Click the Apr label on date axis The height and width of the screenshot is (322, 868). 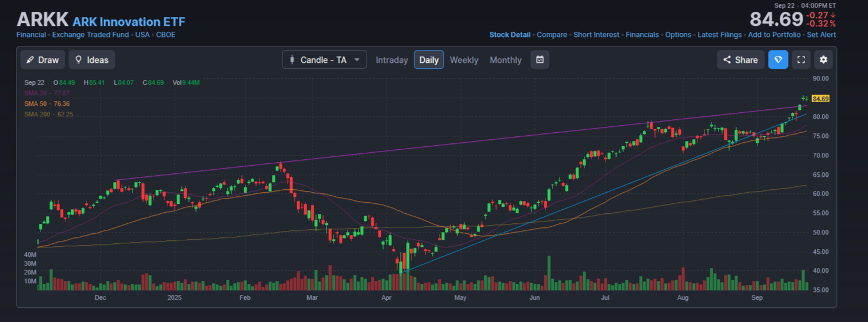(x=387, y=298)
